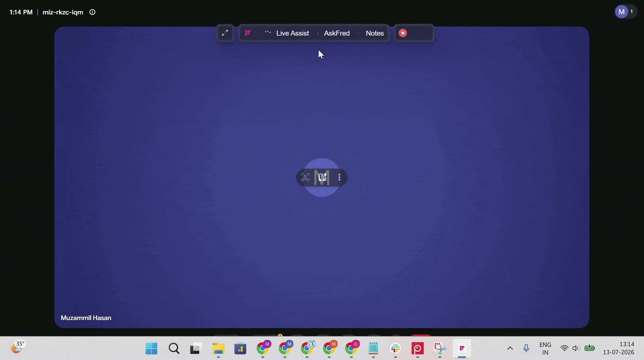This screenshot has height=360, width=644.
Task: Open Wi-Fi network settings in the tray
Action: click(565, 348)
